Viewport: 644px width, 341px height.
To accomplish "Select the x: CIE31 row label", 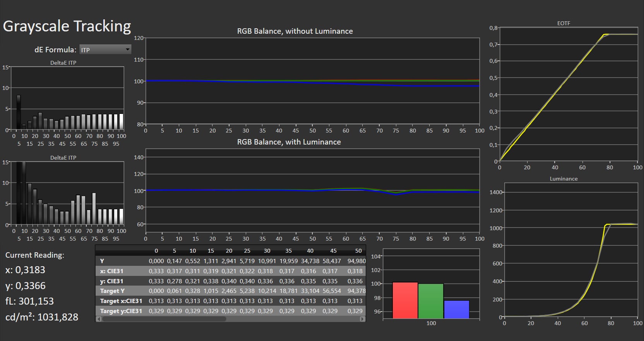I will coord(111,271).
